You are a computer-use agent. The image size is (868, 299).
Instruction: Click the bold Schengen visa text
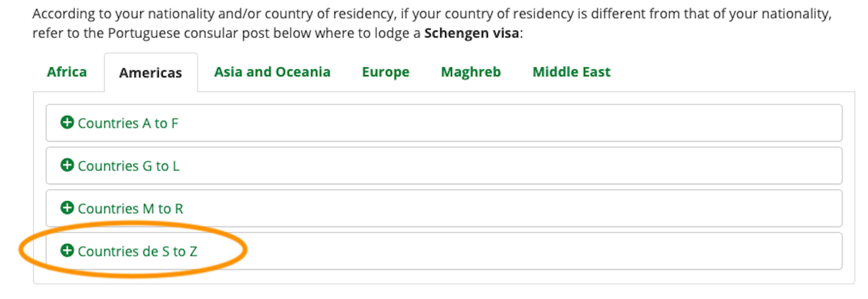pyautogui.click(x=471, y=33)
